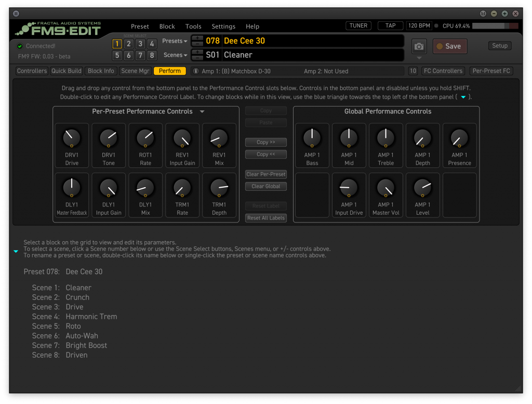Click the preset plus increment button

point(197,38)
